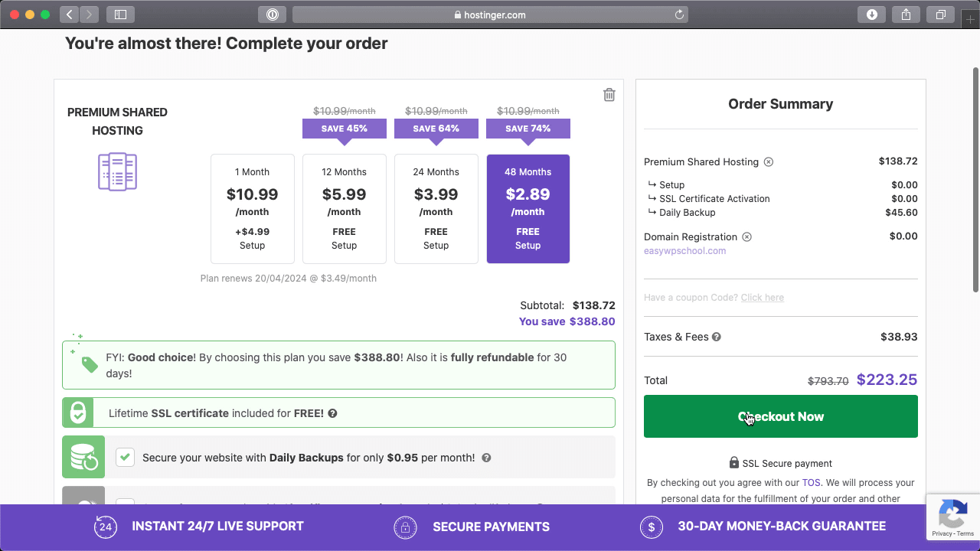This screenshot has height=551, width=980.
Task: Click the Subtotal $138.72 amount
Action: (594, 305)
